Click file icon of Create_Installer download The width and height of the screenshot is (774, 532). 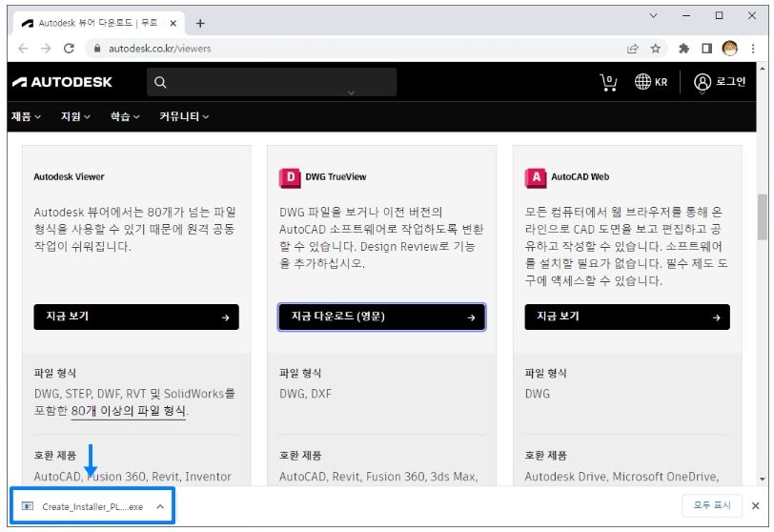(x=28, y=506)
